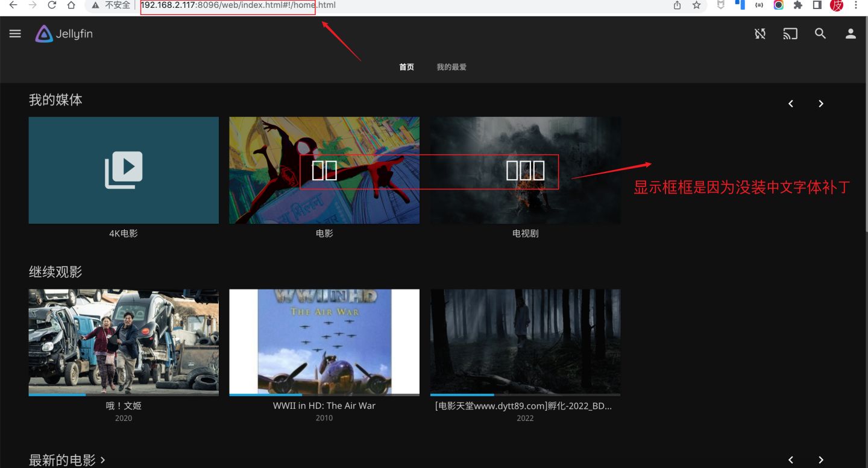Screen dimensions: 868x468
Task: Switch to the 我的最爱 tab
Action: [x=451, y=67]
